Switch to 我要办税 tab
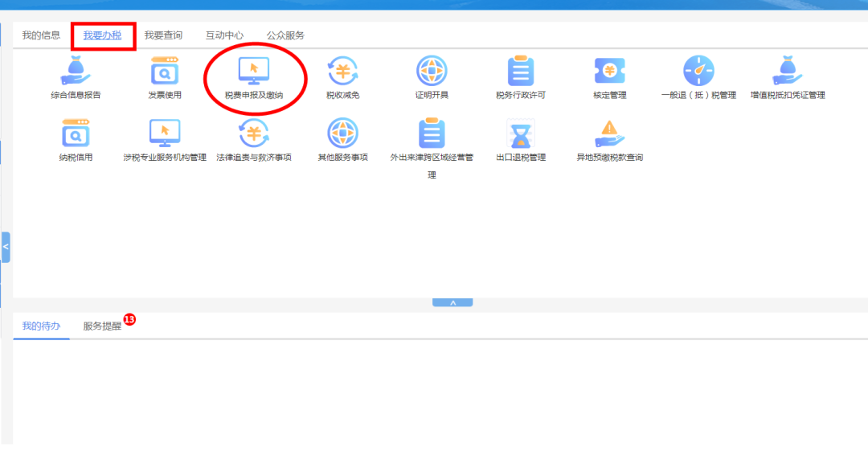This screenshot has height=468, width=868. coord(102,35)
